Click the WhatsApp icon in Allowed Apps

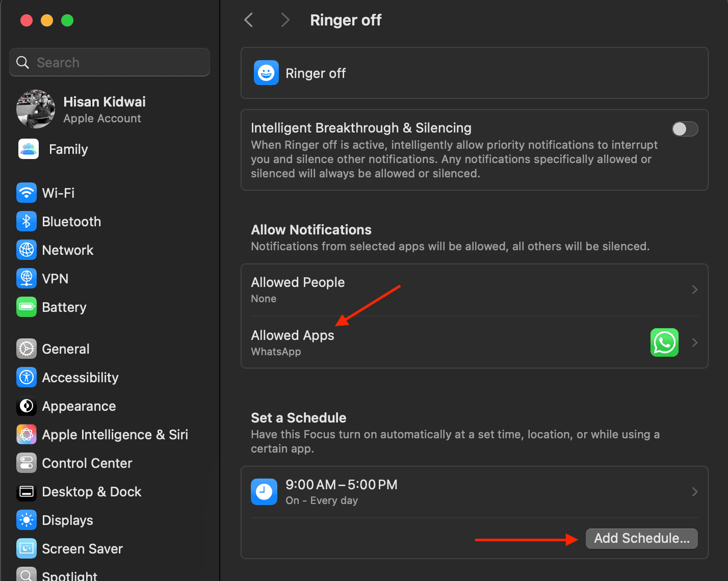664,342
